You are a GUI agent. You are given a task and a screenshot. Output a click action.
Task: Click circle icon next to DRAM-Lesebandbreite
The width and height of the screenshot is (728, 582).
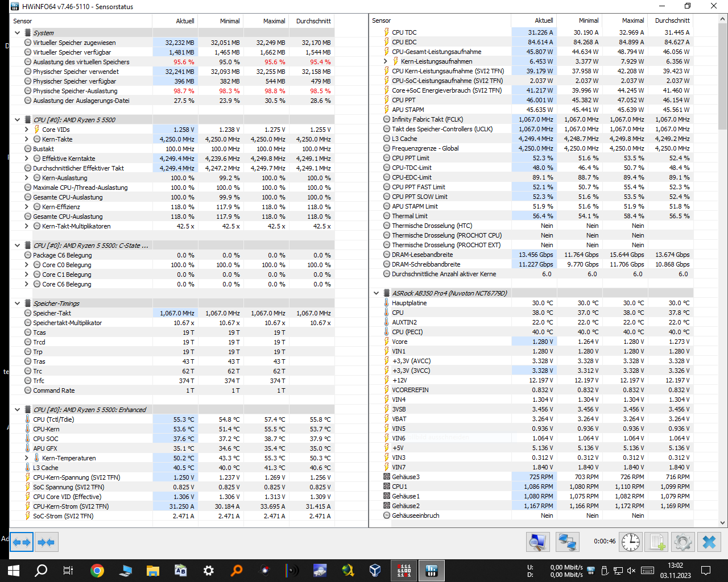point(387,255)
